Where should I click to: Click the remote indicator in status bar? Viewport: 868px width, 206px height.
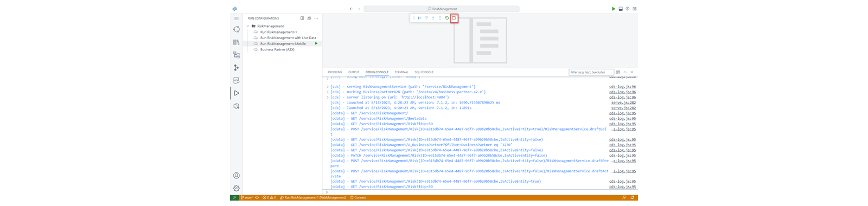234,198
